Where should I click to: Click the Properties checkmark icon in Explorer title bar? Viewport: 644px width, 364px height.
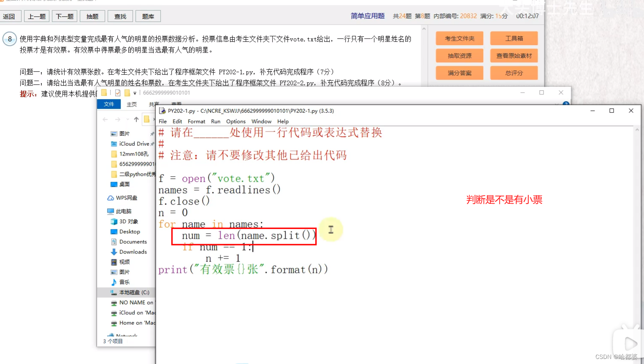(x=118, y=93)
